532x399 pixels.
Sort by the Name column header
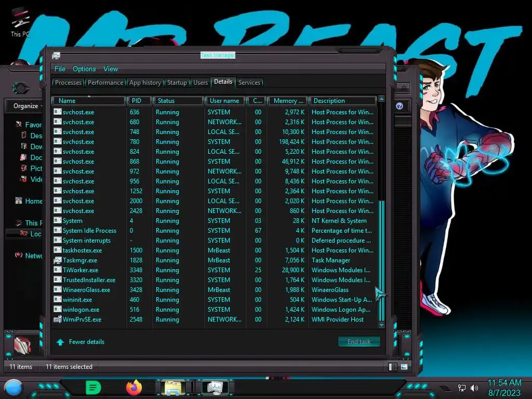pos(89,101)
